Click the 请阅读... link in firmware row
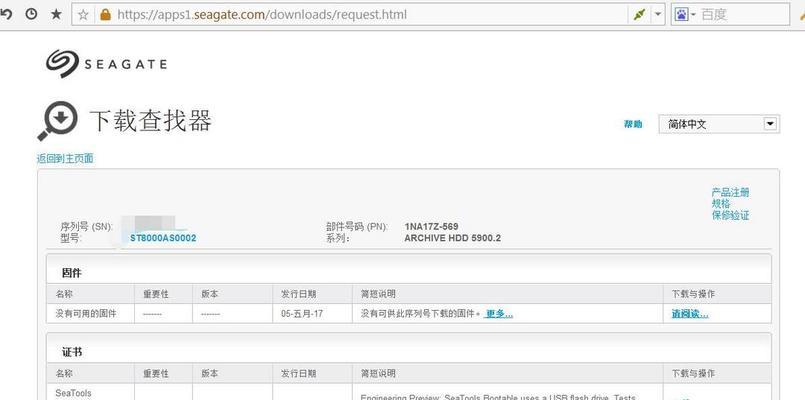Screen dimensions: 805x400 tap(689, 314)
